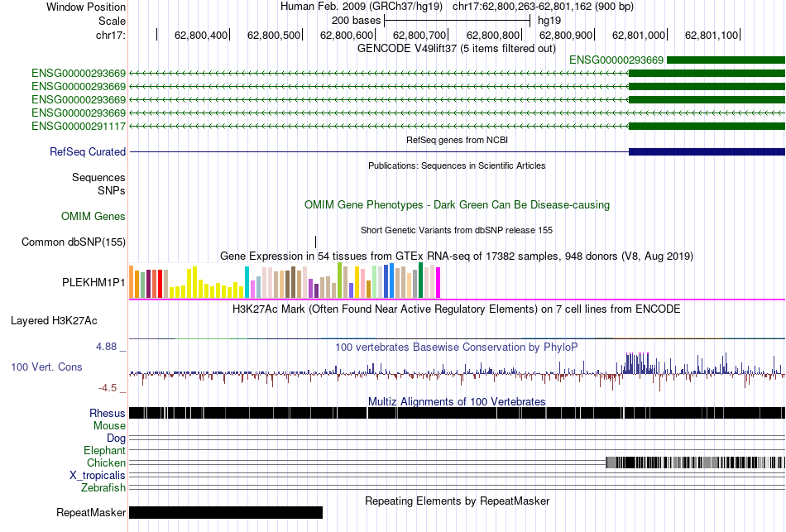Screen dimensions: 786x532
Task: Open the GTEx Gene Expression in 54 tissues title
Action: [x=457, y=256]
